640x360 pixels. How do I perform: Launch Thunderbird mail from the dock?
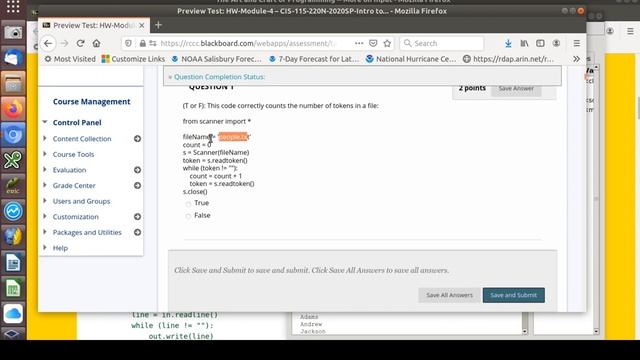pos(13,58)
